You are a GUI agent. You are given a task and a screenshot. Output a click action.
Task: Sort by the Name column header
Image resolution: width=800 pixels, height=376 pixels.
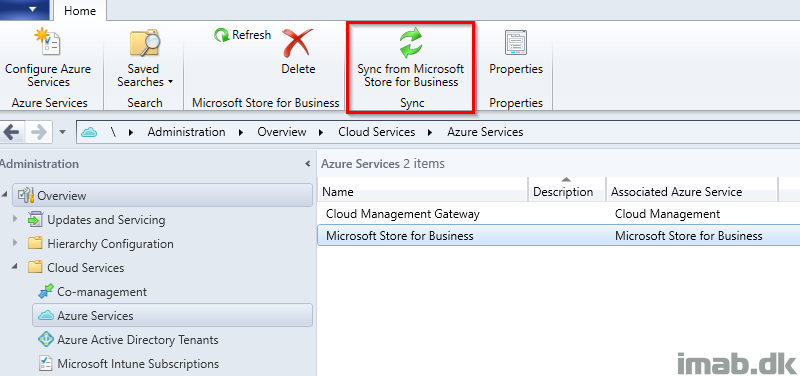[x=422, y=192]
